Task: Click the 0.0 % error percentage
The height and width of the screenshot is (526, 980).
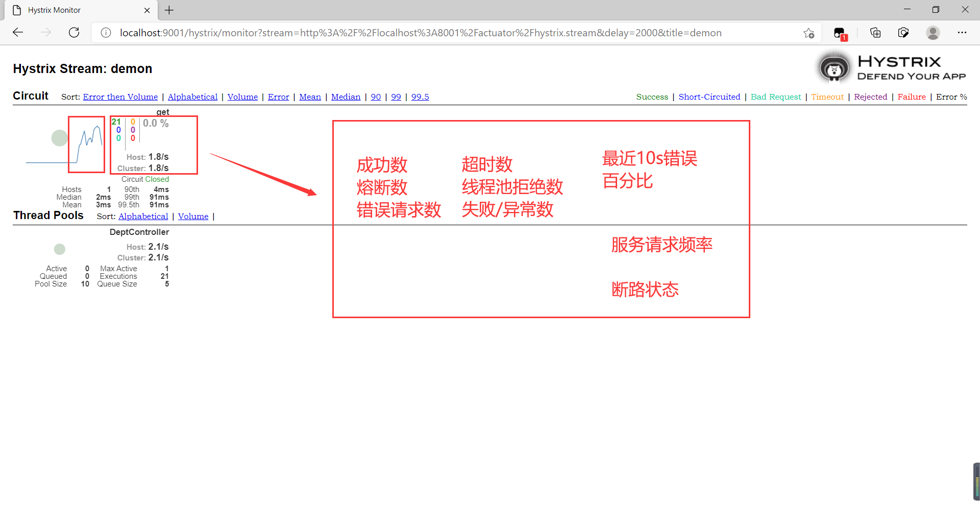Action: (156, 123)
